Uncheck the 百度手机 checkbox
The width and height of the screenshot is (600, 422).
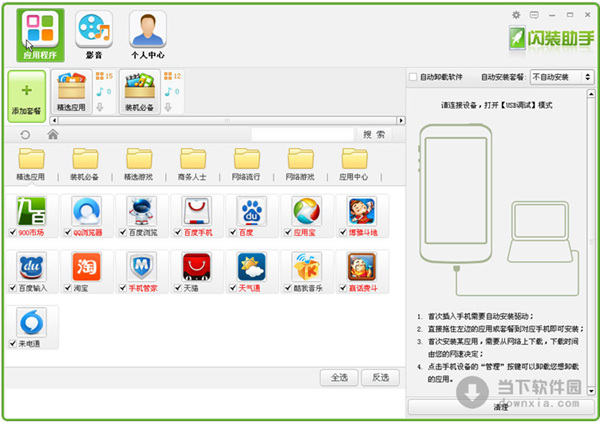coord(178,232)
